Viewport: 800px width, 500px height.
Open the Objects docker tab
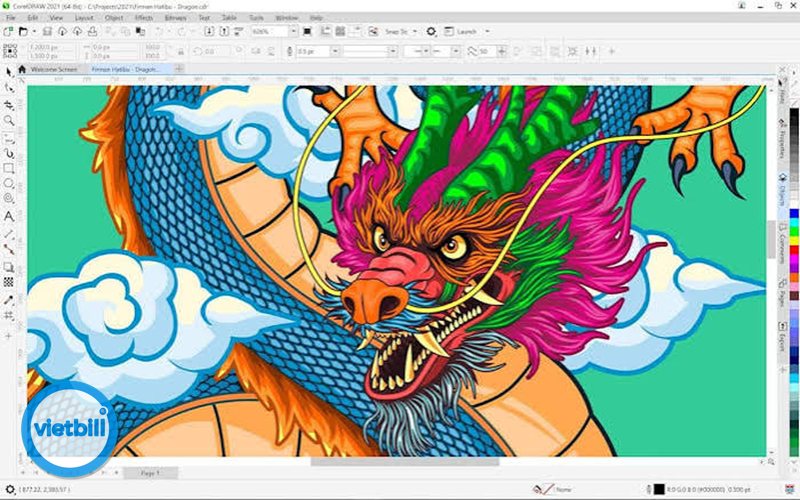point(782,190)
